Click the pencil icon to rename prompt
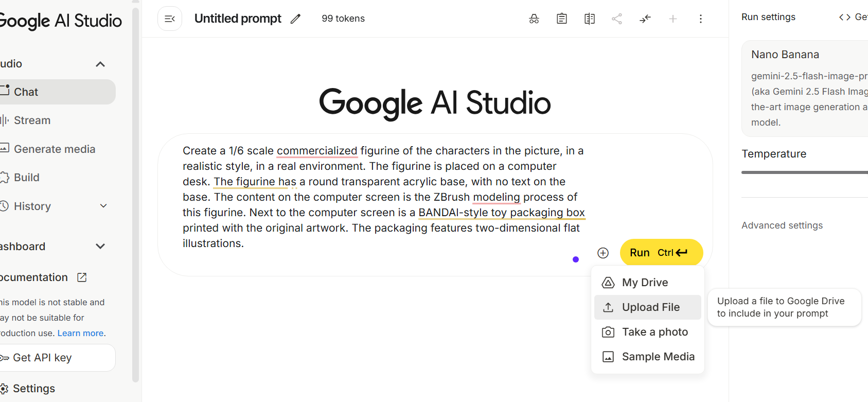This screenshot has height=402, width=868. 295,19
